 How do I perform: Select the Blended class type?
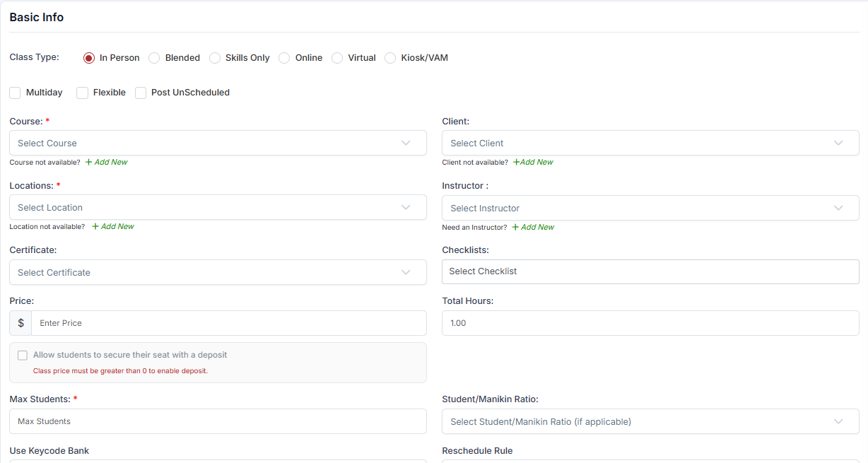pyautogui.click(x=154, y=58)
